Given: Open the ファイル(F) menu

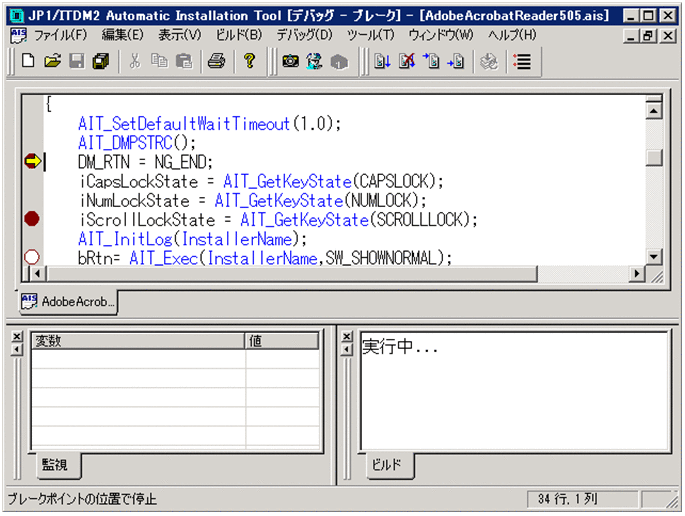Looking at the screenshot, I should click(x=60, y=35).
